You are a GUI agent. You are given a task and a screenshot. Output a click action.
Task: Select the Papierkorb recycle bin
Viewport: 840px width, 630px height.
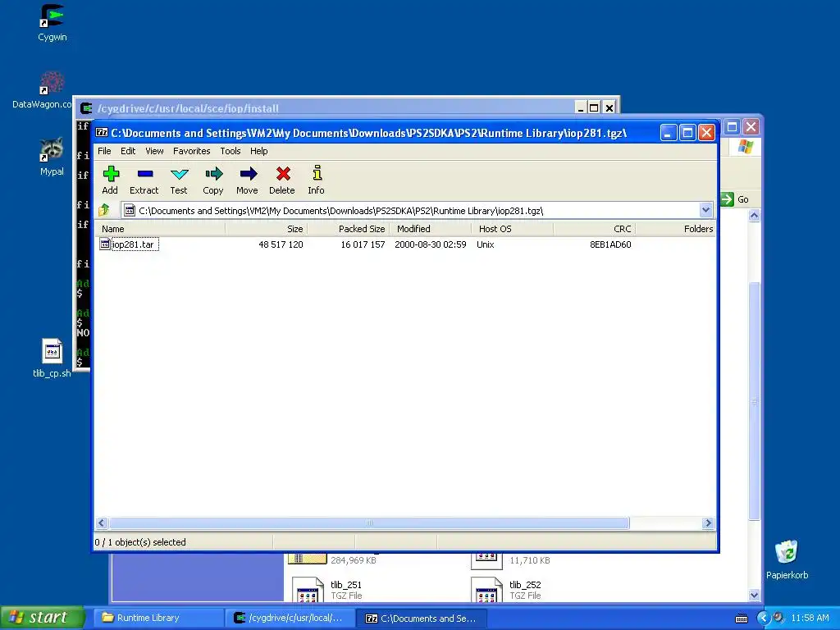click(787, 559)
